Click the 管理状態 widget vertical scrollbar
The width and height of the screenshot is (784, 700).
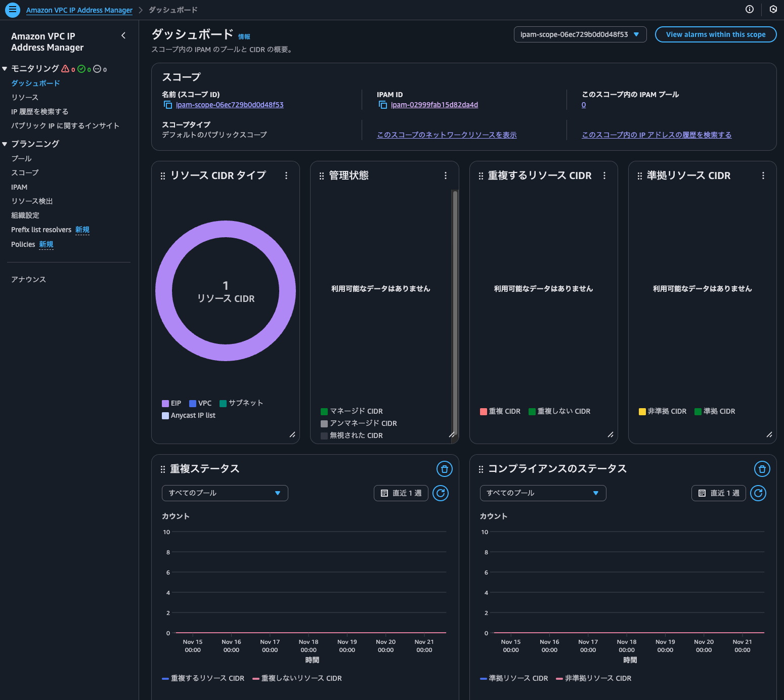click(x=455, y=303)
